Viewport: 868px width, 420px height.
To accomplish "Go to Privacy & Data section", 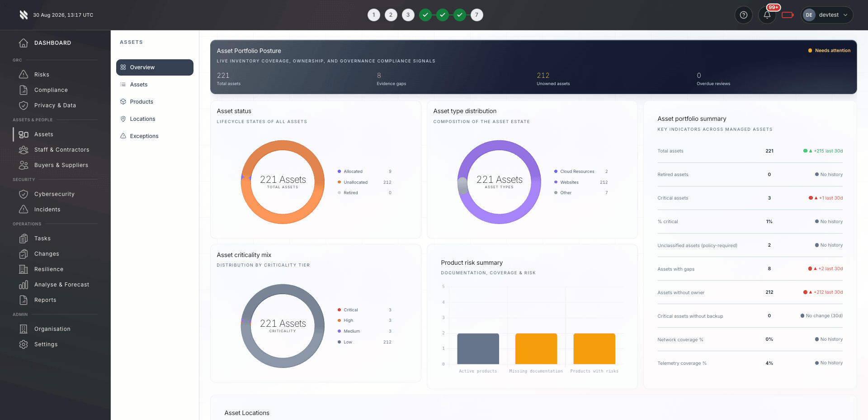I will click(55, 105).
